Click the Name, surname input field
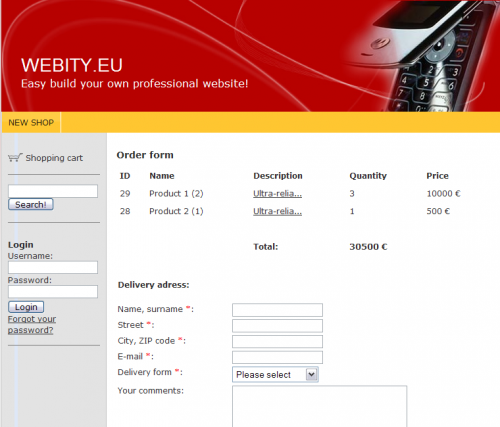Screen dimensions: 500x427 [x=277, y=310]
